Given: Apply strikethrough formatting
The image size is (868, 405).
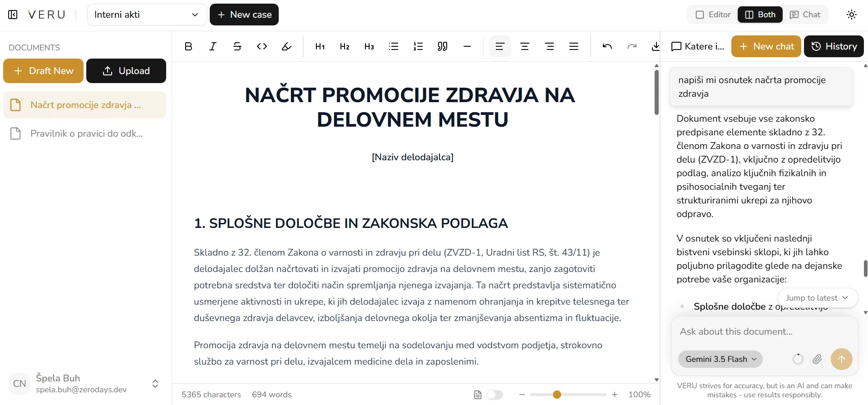Looking at the screenshot, I should 237,46.
